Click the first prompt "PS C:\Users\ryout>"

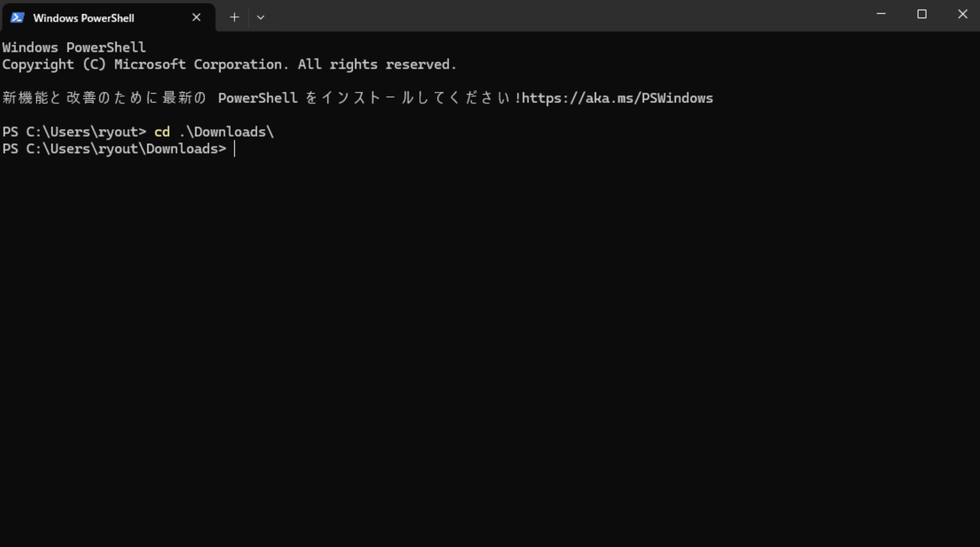coord(74,132)
